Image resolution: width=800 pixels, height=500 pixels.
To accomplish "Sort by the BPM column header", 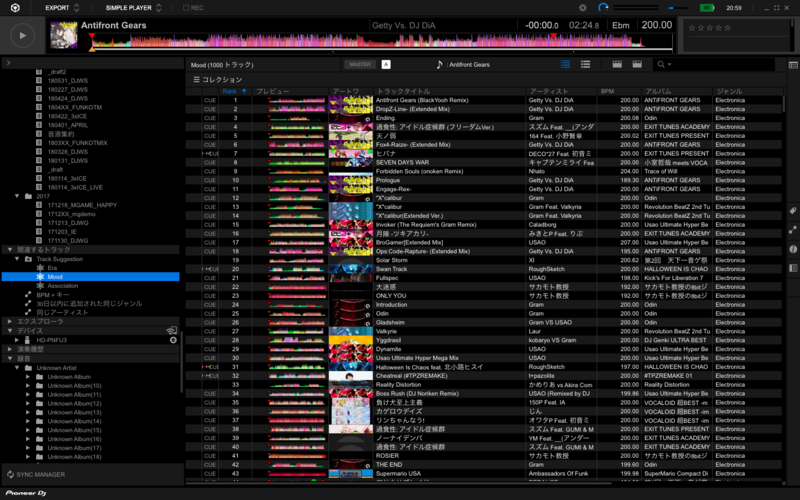I will click(619, 91).
